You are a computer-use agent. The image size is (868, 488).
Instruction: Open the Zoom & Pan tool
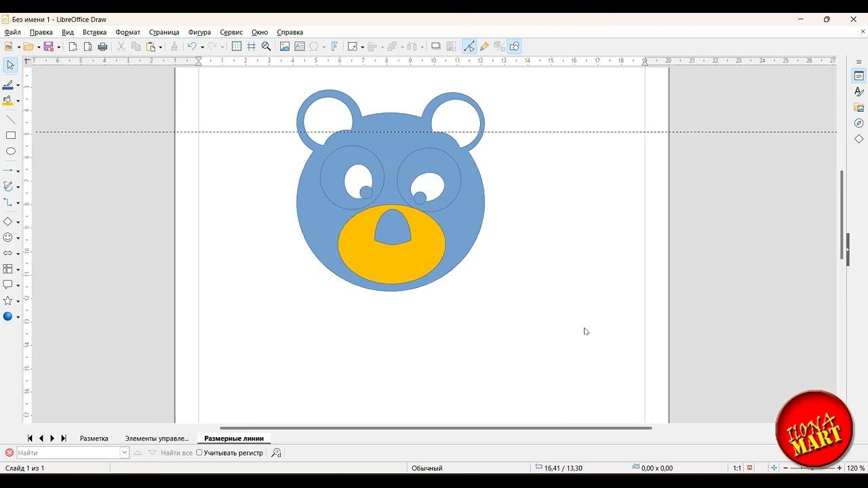coord(267,47)
